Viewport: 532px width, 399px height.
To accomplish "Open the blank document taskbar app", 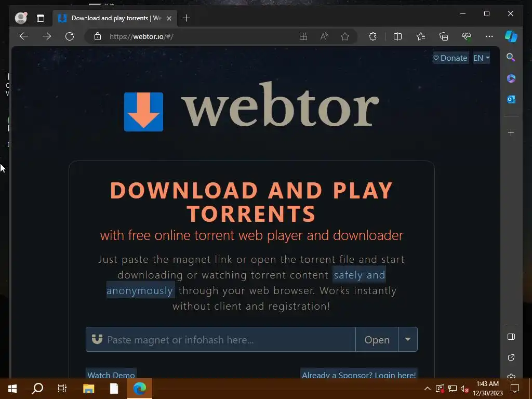I will tap(114, 389).
